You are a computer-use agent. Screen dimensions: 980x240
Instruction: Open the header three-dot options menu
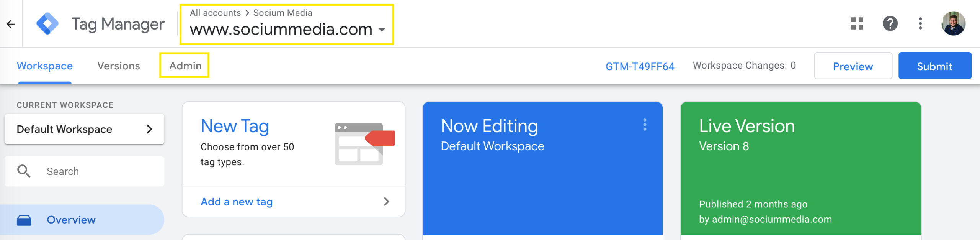point(920,23)
